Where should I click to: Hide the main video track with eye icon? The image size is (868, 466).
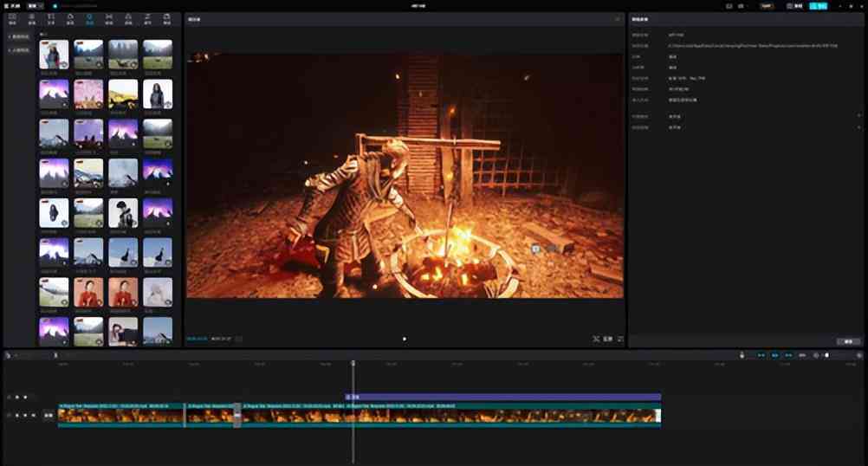pyautogui.click(x=25, y=415)
